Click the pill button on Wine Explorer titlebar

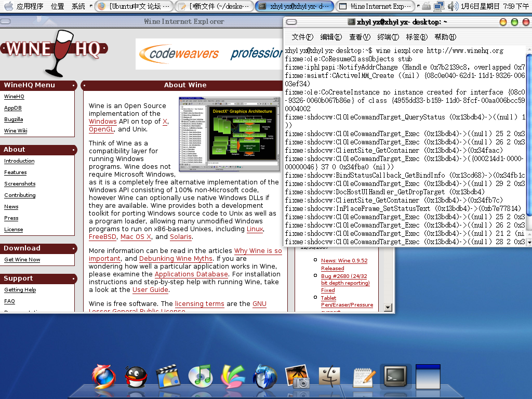[x=5, y=21]
